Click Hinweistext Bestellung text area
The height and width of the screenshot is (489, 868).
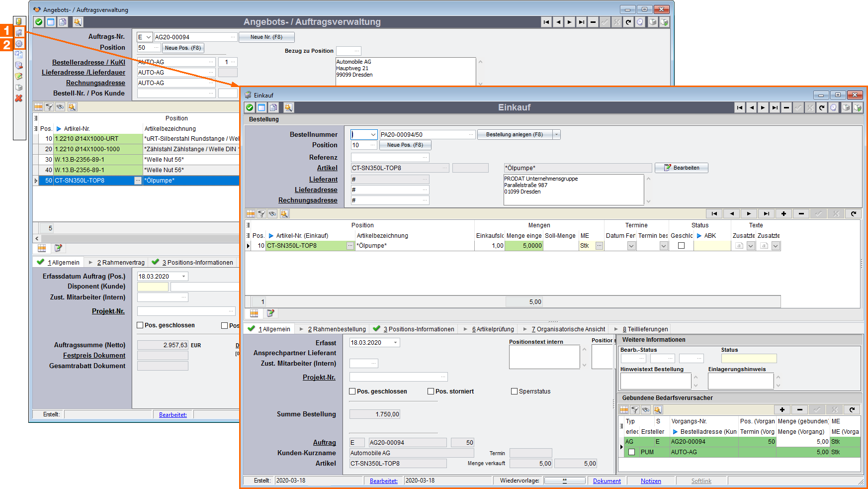(x=656, y=381)
